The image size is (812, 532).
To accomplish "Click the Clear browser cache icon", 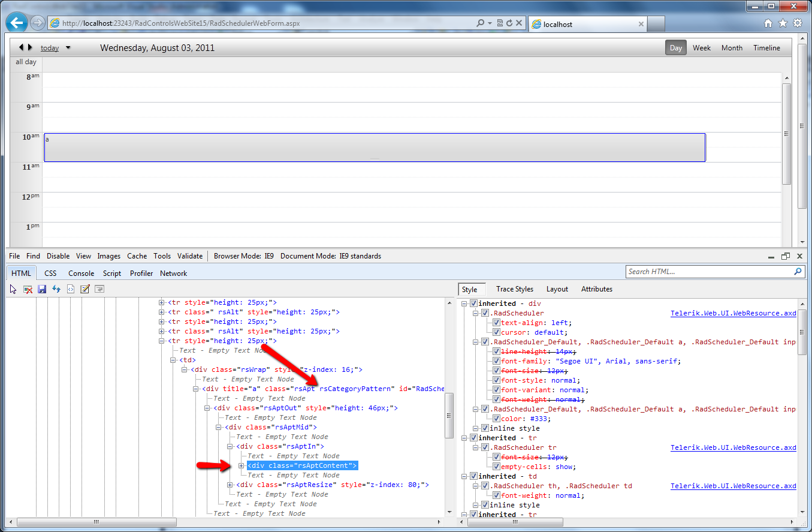I will [x=28, y=289].
